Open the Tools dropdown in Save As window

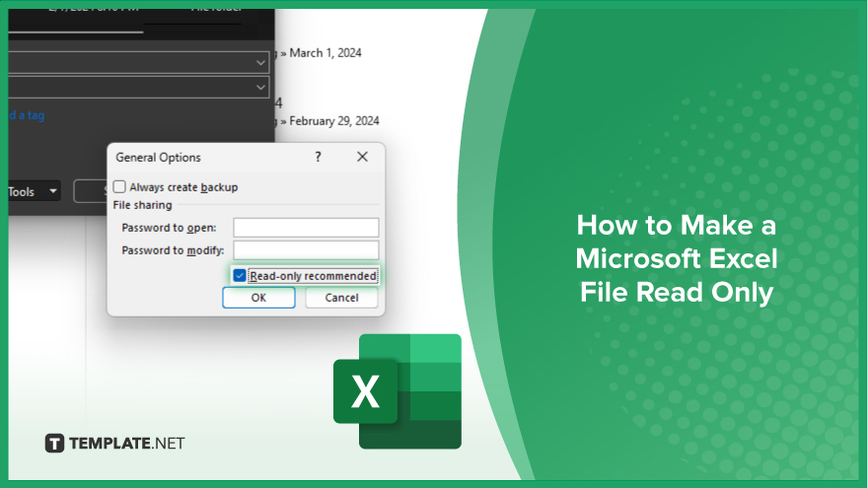(33, 191)
